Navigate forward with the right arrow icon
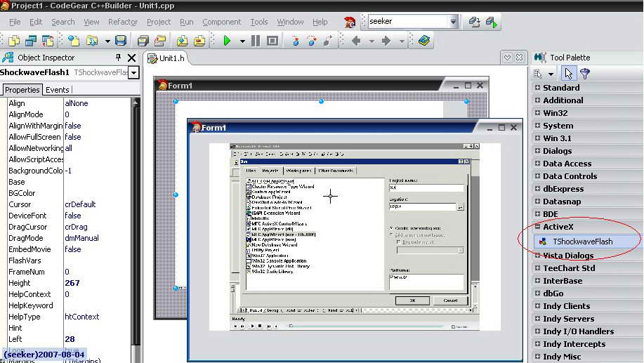Image resolution: width=644 pixels, height=363 pixels. click(386, 41)
